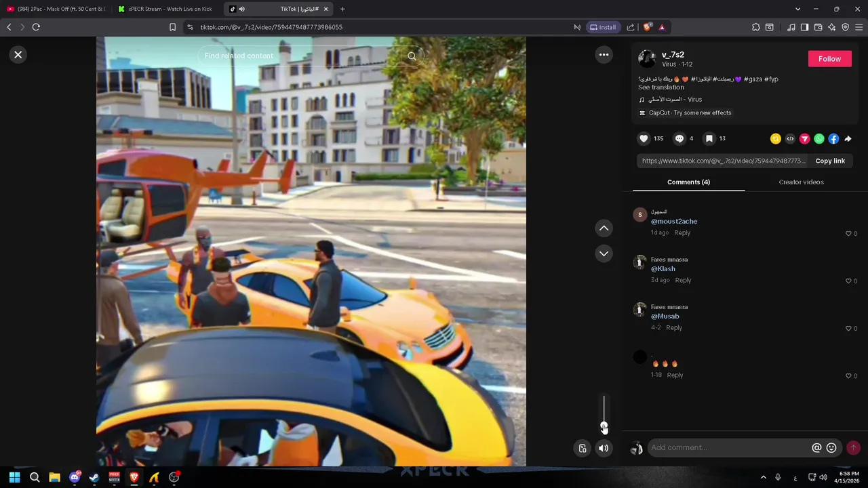Screen dimensions: 868x488
Task: Open the #fyp hashtag
Action: tap(772, 79)
